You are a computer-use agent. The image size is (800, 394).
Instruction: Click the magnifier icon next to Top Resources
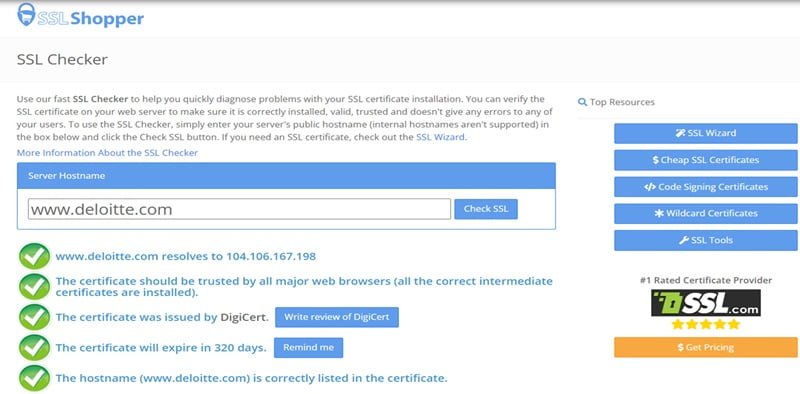582,102
